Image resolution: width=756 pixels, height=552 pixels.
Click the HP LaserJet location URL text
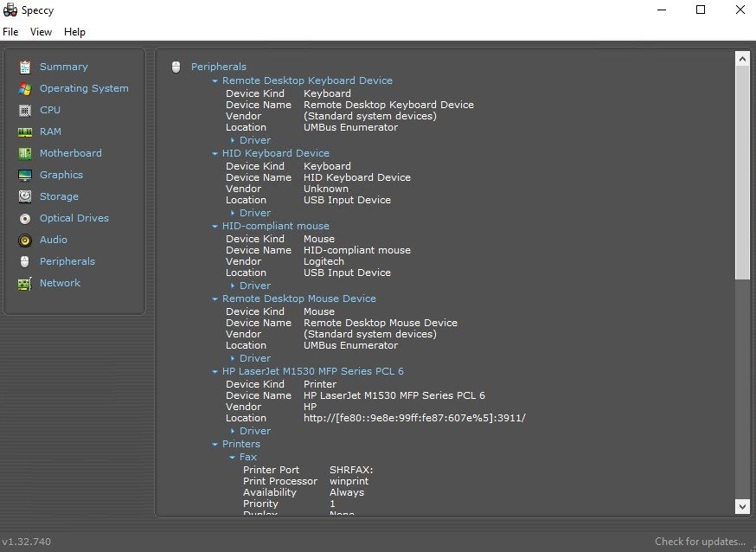[414, 418]
